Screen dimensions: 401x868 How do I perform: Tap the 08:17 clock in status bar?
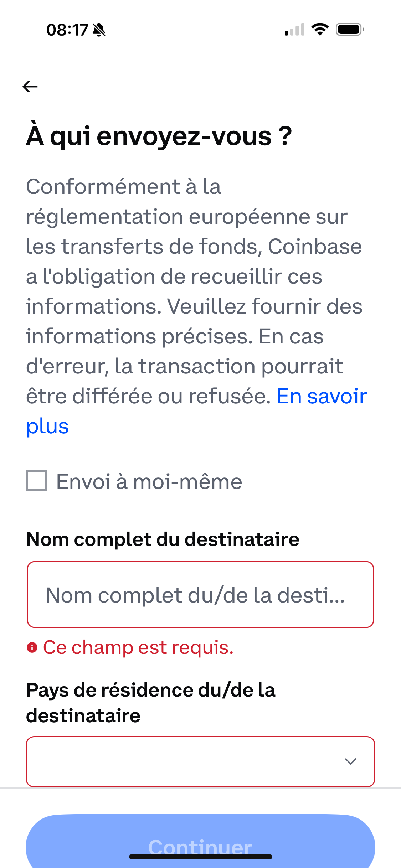(67, 30)
